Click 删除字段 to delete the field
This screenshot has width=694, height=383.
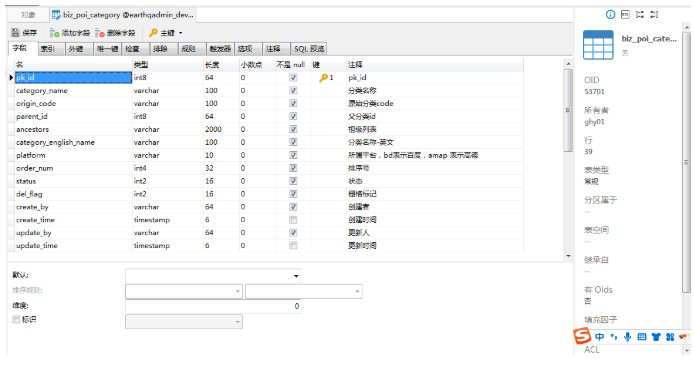(x=116, y=33)
